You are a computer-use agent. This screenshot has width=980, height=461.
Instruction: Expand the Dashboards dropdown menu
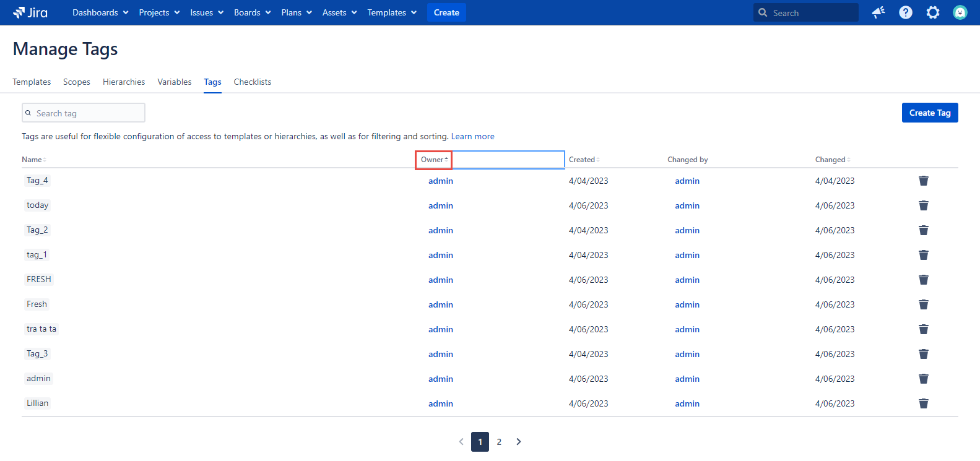(100, 12)
